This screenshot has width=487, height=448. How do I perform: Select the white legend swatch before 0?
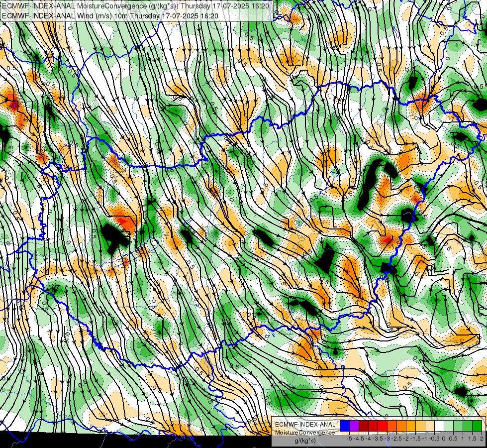pos(439,426)
